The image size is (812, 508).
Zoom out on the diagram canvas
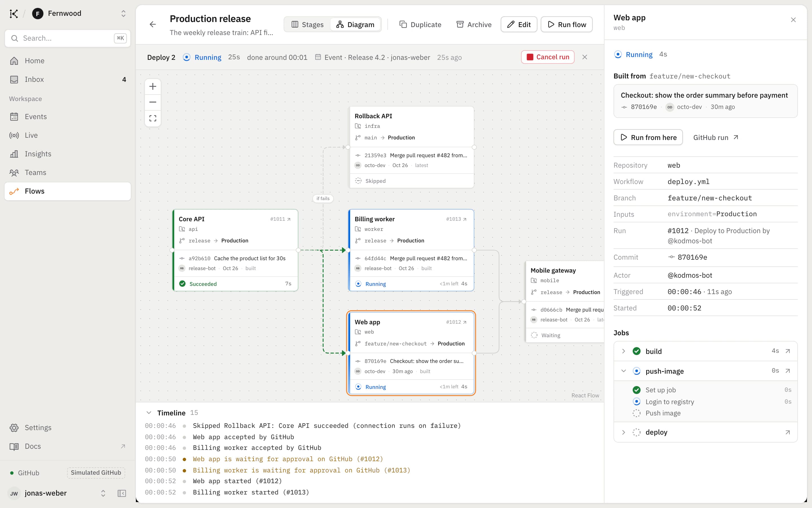click(153, 102)
